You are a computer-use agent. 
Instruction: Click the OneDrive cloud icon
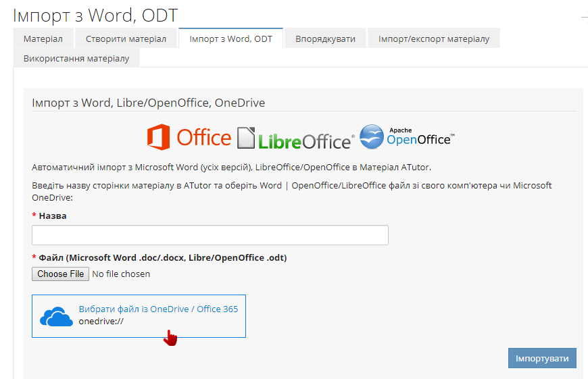56,316
